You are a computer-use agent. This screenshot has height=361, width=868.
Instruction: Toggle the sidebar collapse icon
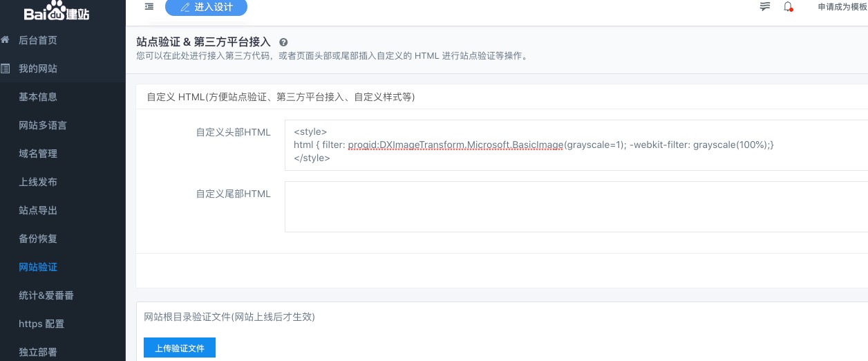149,7
